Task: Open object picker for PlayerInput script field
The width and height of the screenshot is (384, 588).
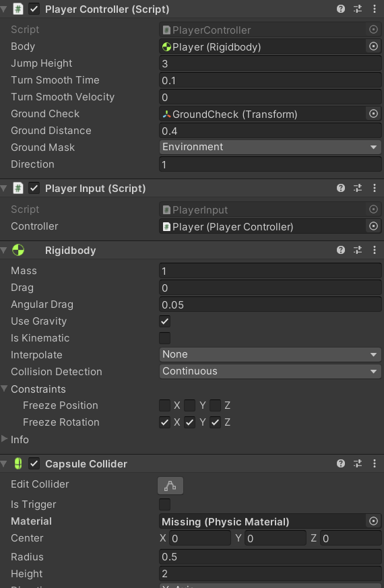Action: pos(373,209)
